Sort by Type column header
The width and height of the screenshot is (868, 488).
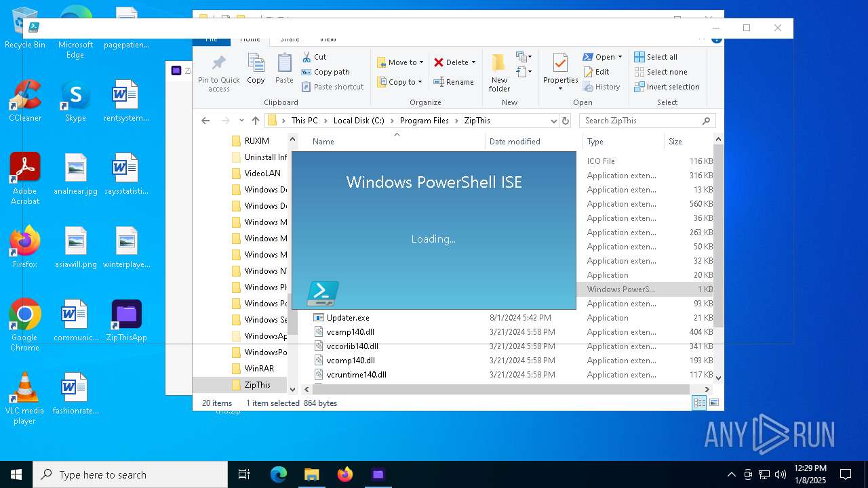[x=623, y=142]
